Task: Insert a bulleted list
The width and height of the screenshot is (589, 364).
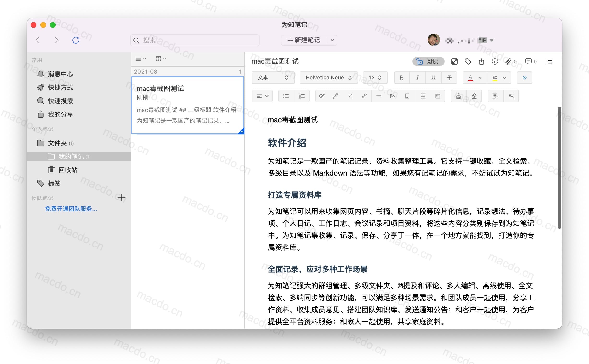Action: click(x=286, y=96)
